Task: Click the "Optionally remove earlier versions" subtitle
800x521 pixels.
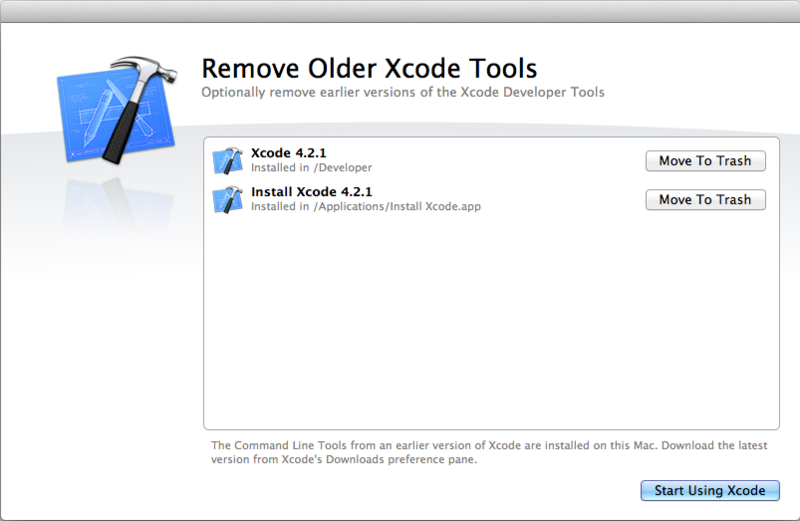Action: click(x=403, y=92)
